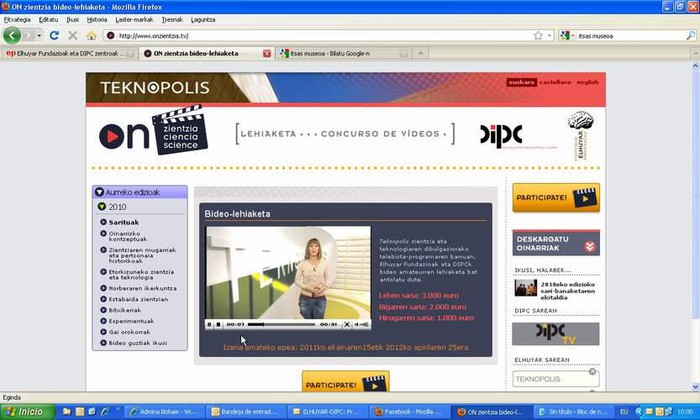Image resolution: width=700 pixels, height=420 pixels.
Task: Switch to ELHUYAR-DIPC taskbar window
Action: tap(327, 412)
